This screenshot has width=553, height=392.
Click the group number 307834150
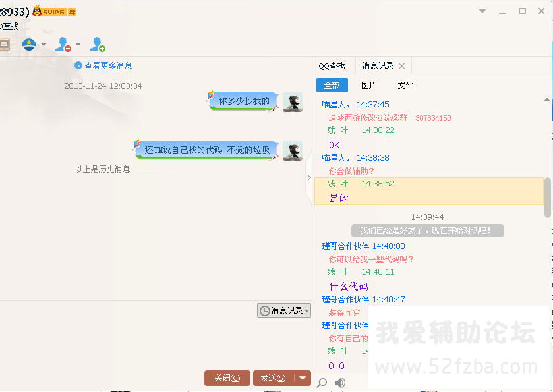[433, 118]
